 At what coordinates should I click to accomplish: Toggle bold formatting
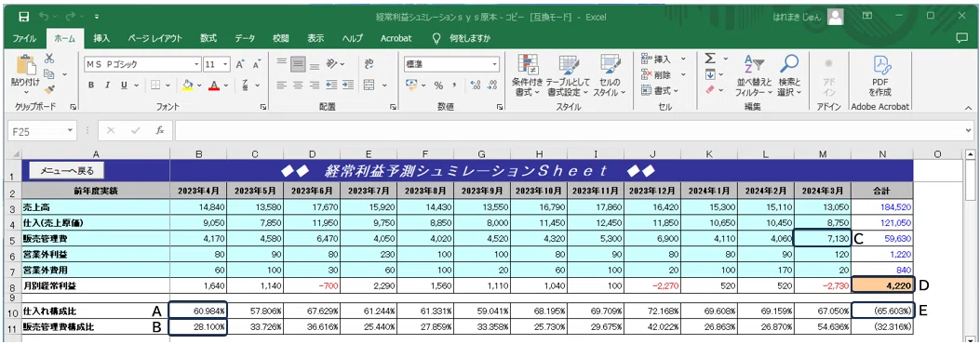click(91, 85)
